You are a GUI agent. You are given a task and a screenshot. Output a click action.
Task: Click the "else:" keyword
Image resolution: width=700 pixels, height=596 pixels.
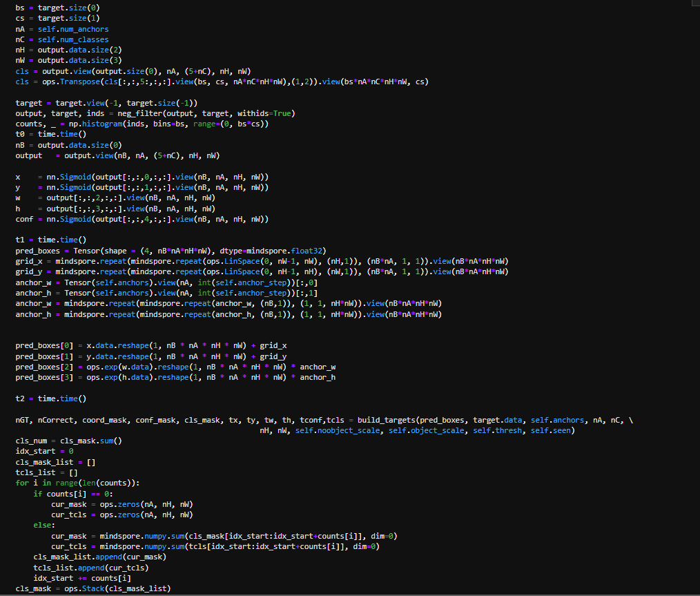[44, 525]
